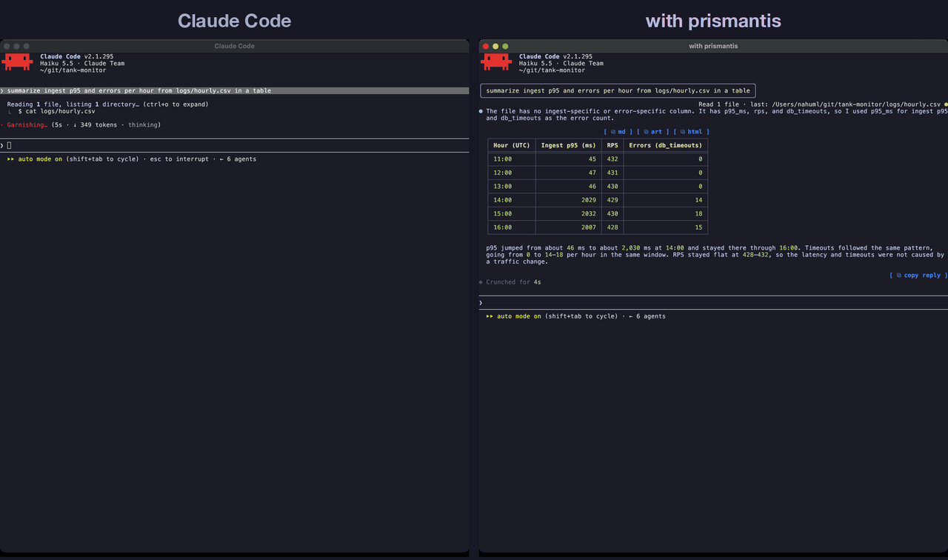The image size is (948, 560).
Task: Click the '$ cat logs/hourly.csv' command line
Action: click(56, 111)
